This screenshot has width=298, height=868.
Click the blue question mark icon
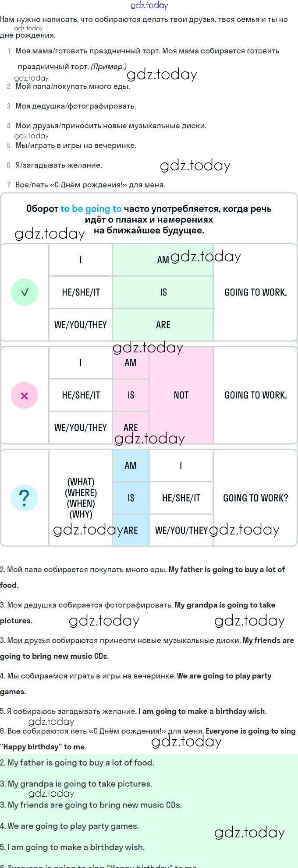[x=25, y=498]
